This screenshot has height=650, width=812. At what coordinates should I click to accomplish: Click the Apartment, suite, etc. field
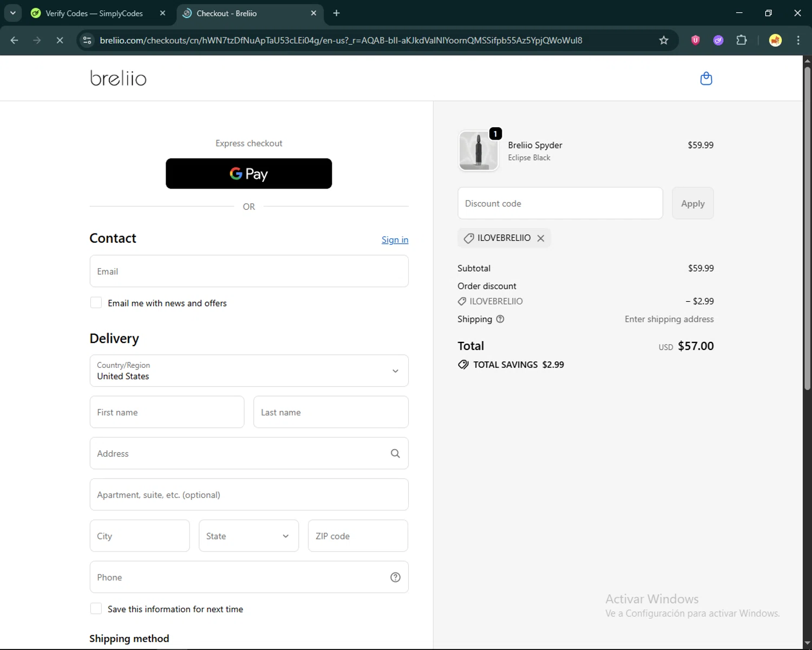pyautogui.click(x=249, y=495)
